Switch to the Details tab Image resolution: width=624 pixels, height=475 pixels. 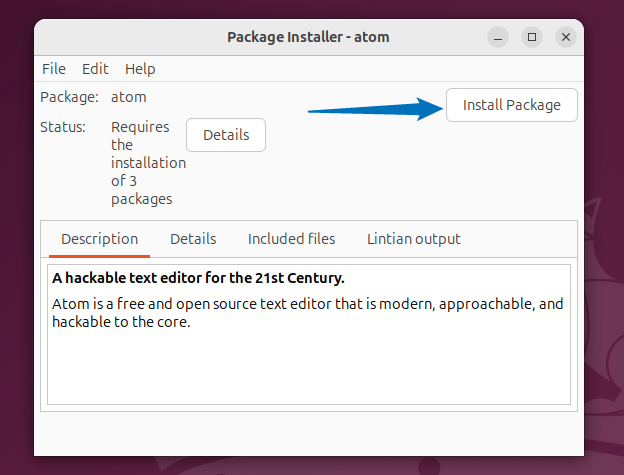click(x=193, y=239)
